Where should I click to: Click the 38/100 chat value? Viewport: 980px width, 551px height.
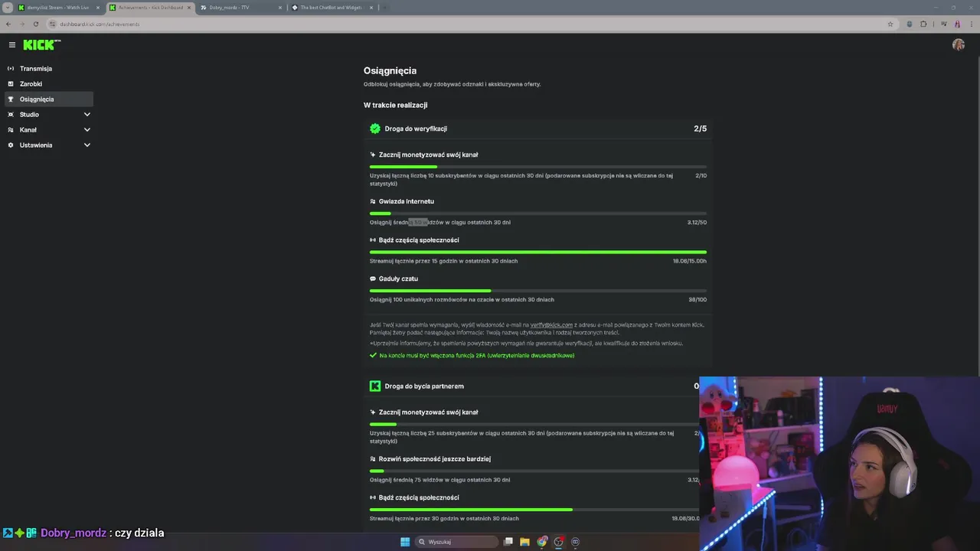pyautogui.click(x=697, y=300)
